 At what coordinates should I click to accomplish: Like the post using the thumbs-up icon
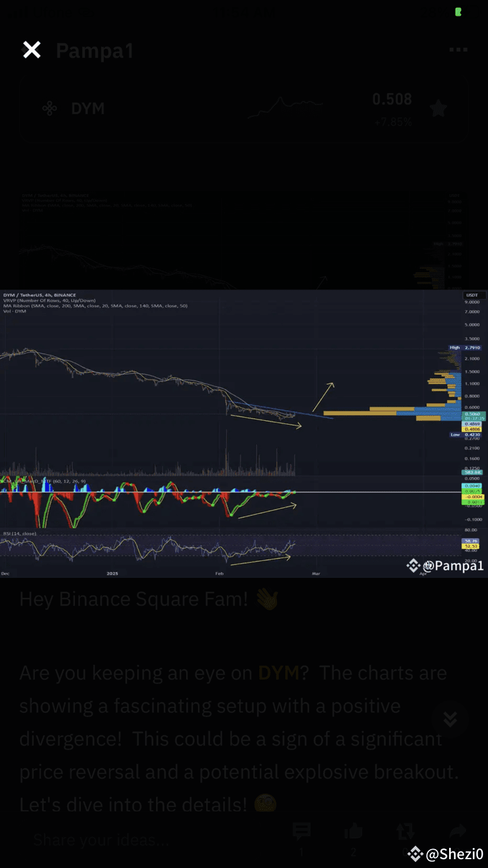[x=353, y=831]
